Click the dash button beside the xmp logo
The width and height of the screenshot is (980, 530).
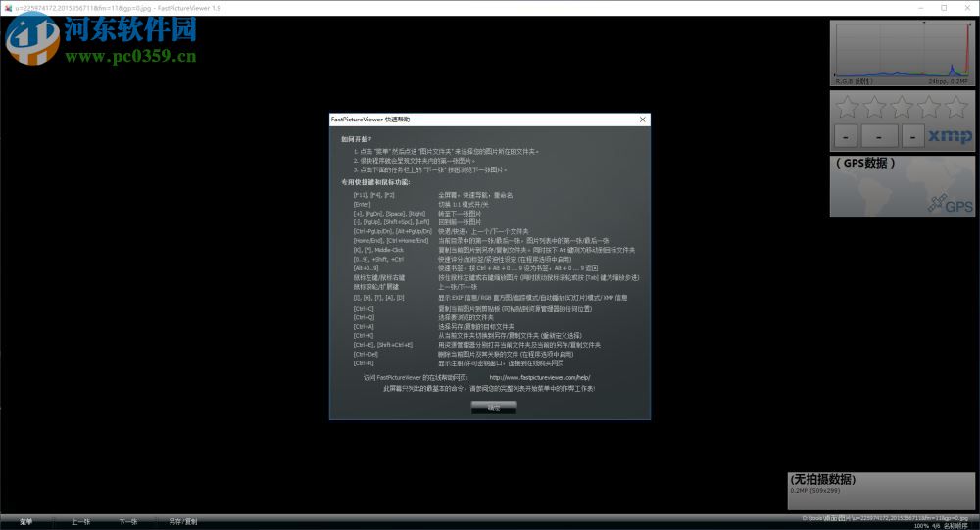tap(913, 135)
